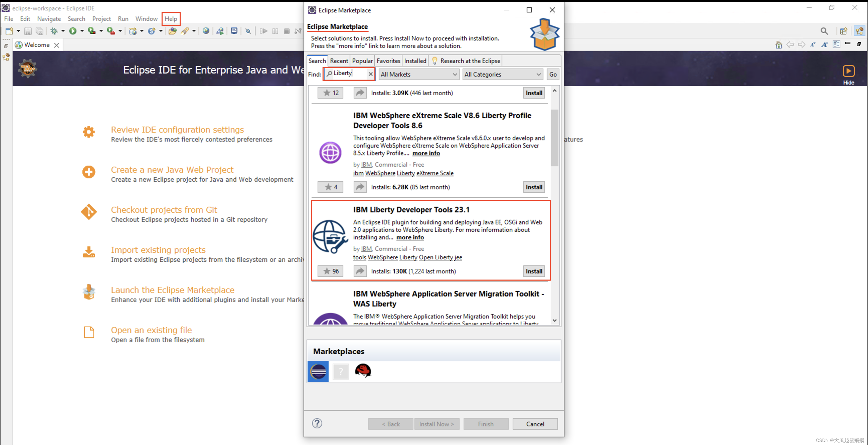Open workbench Search using the magnifier icon
Viewport: 868px width, 445px height.
(824, 31)
